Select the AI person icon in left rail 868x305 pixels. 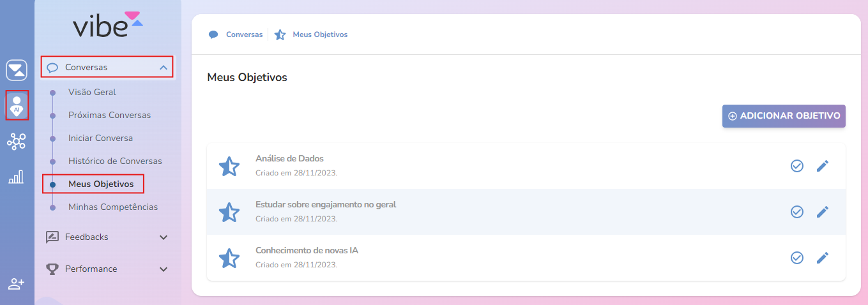coord(17,105)
